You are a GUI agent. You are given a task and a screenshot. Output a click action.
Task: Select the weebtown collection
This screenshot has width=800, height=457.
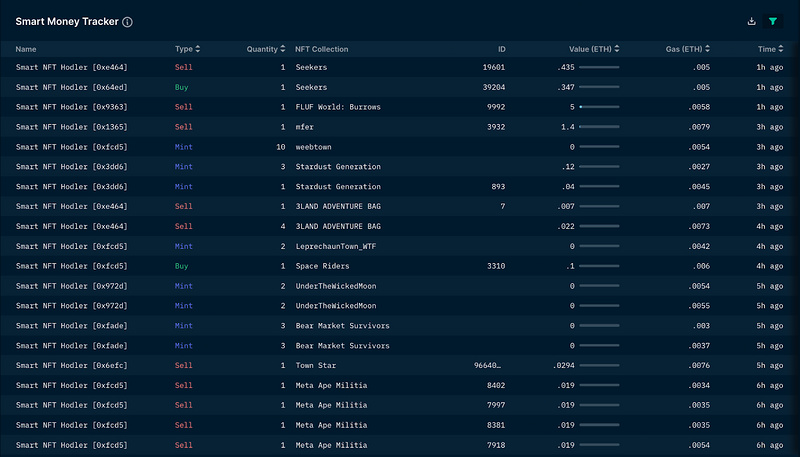[313, 147]
